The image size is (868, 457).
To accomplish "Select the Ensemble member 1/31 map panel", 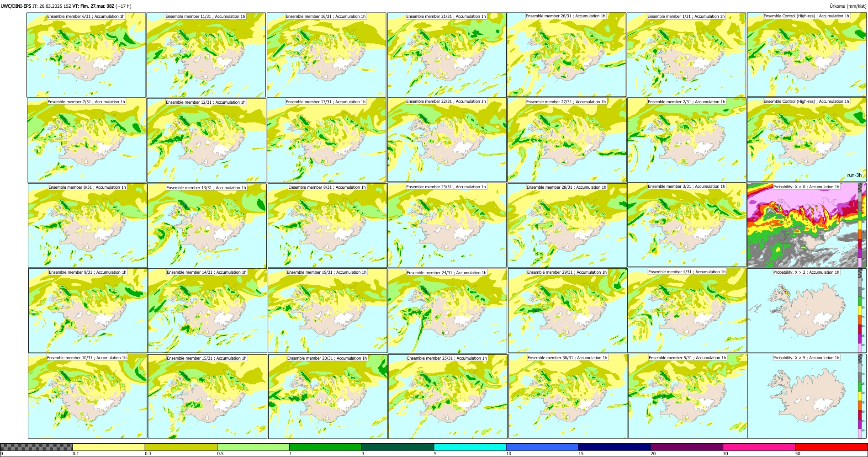I will coord(687,55).
